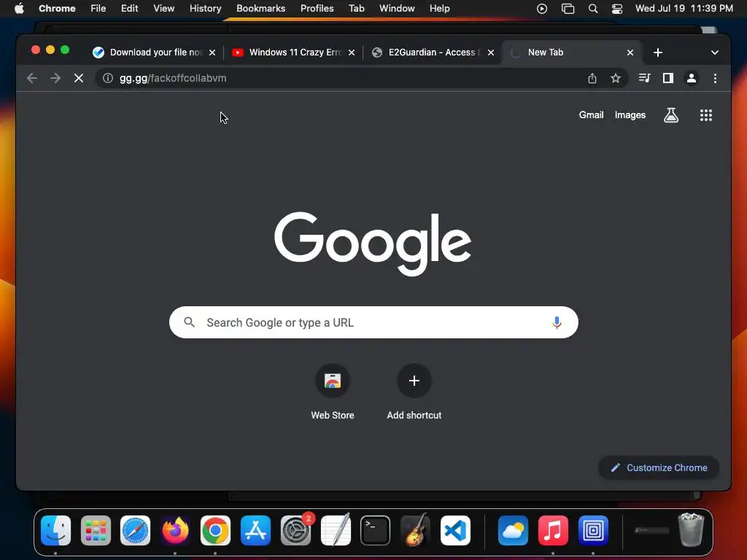
Task: Open Launchpad in the Dock
Action: click(x=96, y=531)
